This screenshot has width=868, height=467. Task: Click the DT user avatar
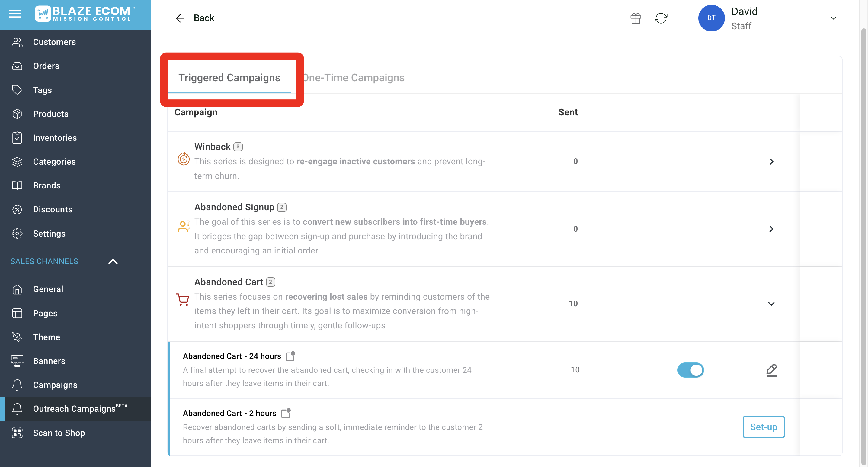pyautogui.click(x=711, y=18)
